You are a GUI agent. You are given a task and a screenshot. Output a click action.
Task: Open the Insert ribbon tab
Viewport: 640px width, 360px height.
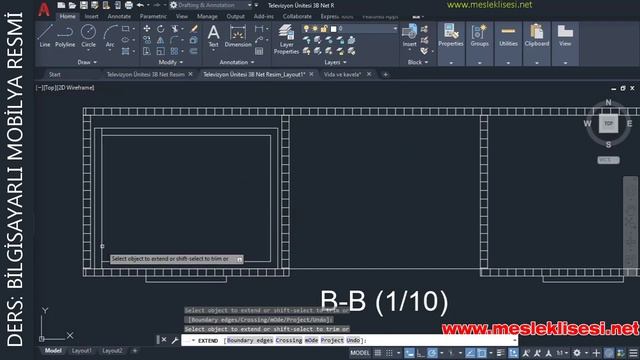tap(91, 17)
